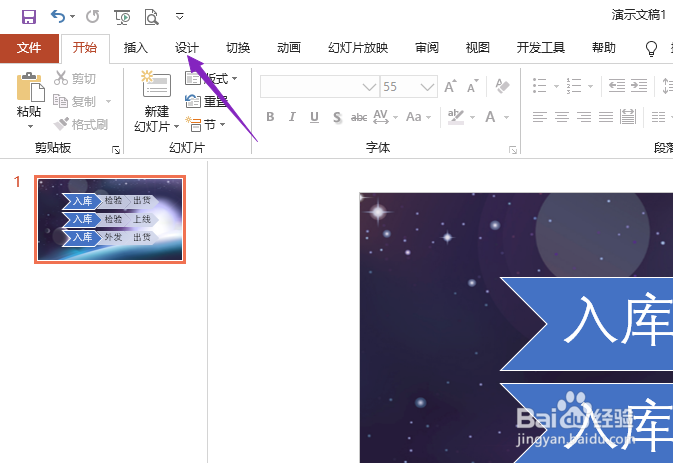Click the Bullets list icon

click(540, 86)
